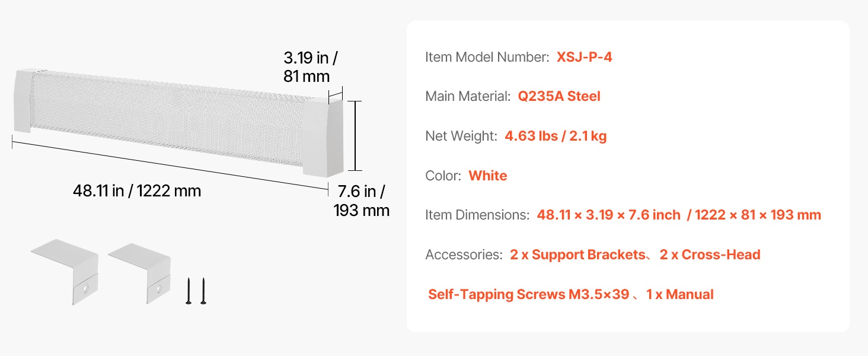Click the right end cap of the cover

323,136
